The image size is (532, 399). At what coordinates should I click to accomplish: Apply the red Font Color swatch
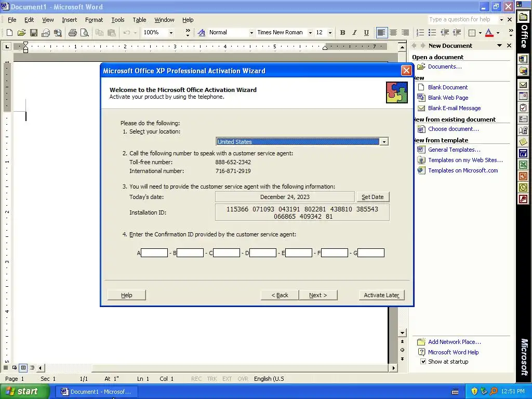pyautogui.click(x=489, y=33)
